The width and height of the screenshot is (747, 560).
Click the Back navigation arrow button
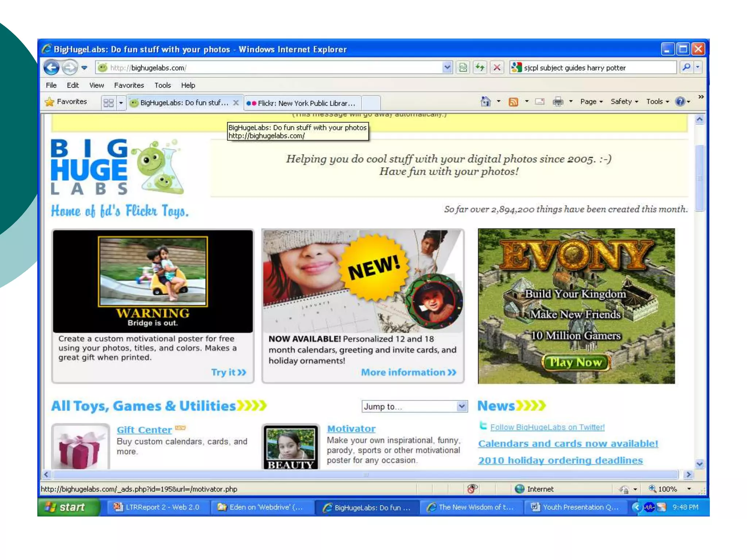pos(51,67)
